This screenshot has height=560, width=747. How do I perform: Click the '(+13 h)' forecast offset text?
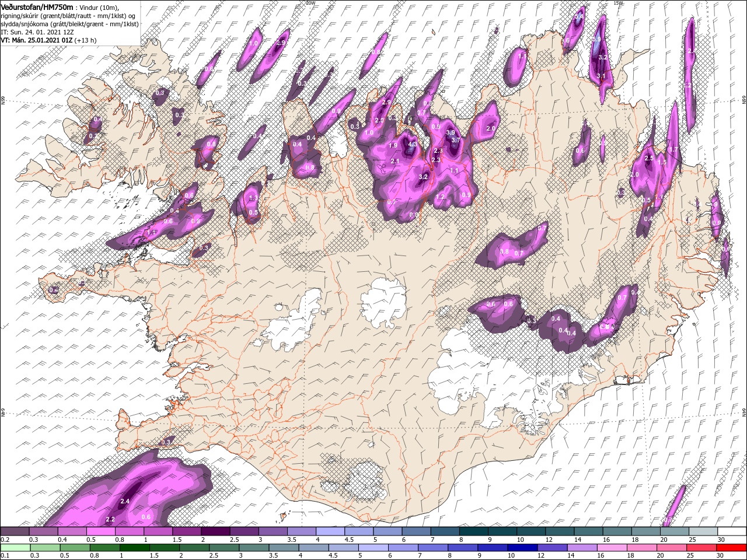(x=85, y=40)
